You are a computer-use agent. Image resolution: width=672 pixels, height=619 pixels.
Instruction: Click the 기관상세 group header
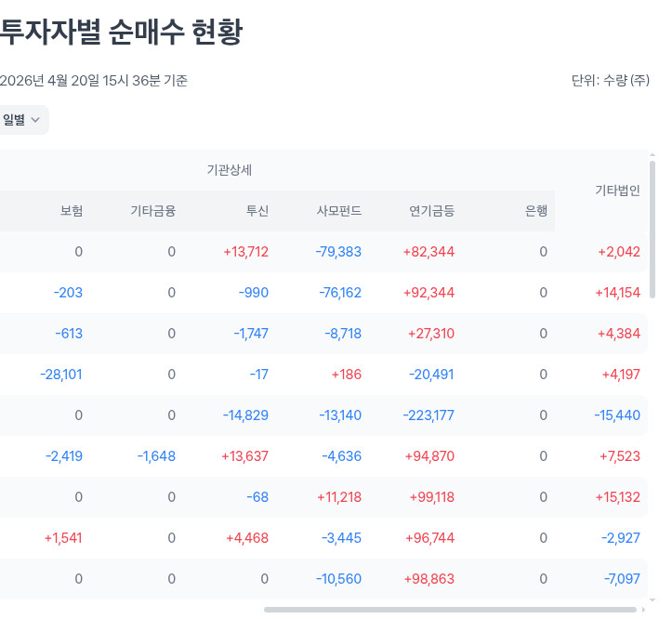click(230, 170)
